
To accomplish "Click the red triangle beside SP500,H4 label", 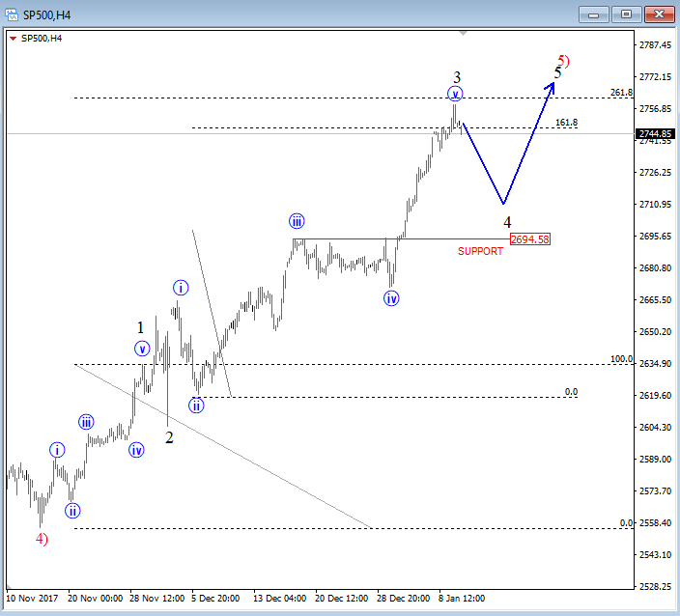I will click(13, 39).
